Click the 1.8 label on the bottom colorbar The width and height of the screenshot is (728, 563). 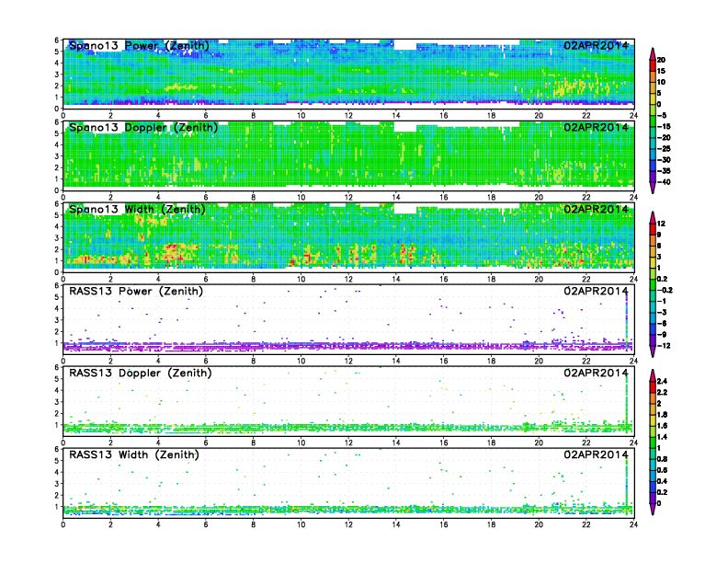[x=662, y=414]
